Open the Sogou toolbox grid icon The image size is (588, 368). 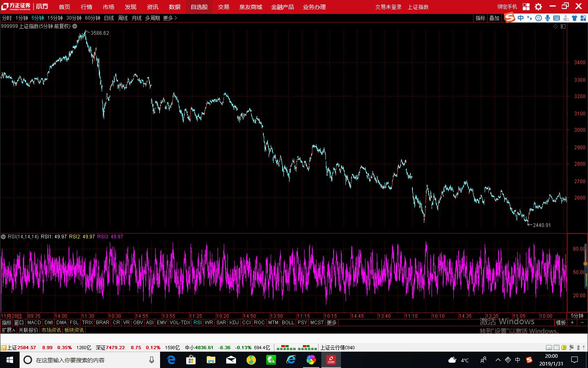tap(583, 18)
